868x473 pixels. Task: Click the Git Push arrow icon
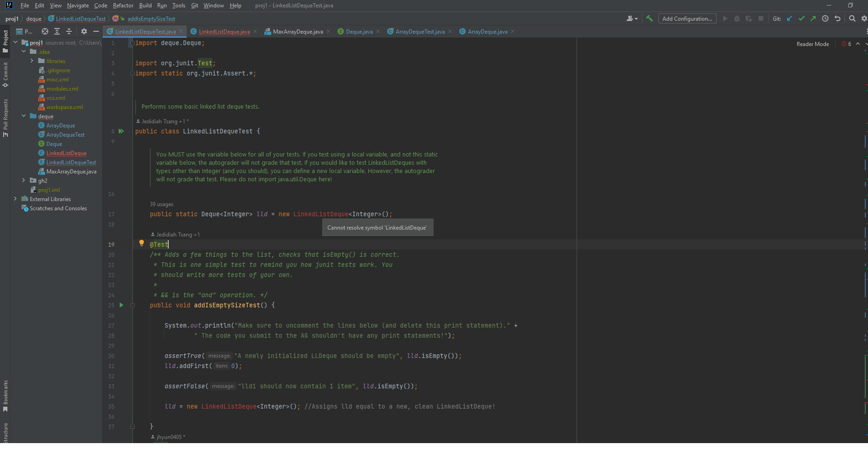(x=813, y=19)
